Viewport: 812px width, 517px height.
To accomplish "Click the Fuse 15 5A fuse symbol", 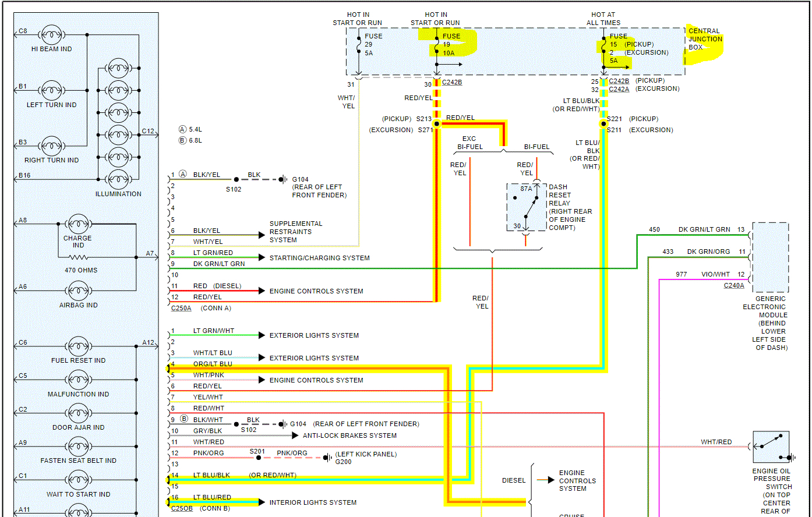I will pos(603,45).
